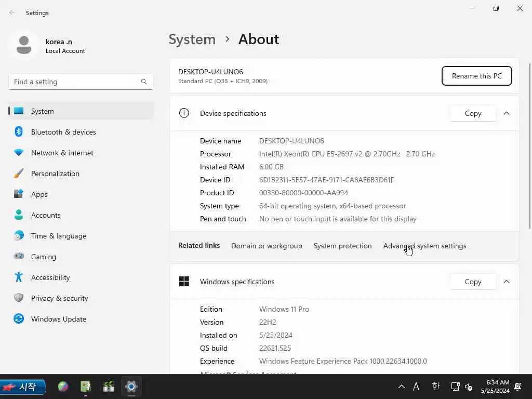Open the System menu item
532x399 pixels.
pyautogui.click(x=81, y=111)
